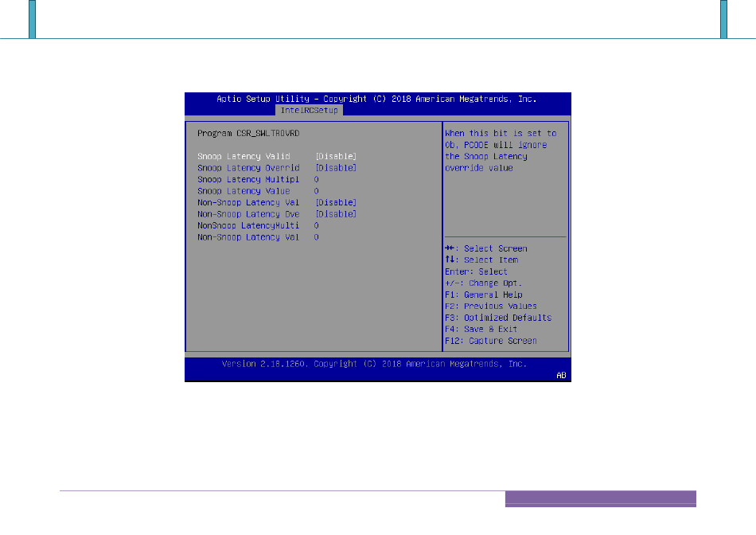Select the NonSnoop LatencyMulti option
This screenshot has width=756, height=535.
[x=248, y=226]
